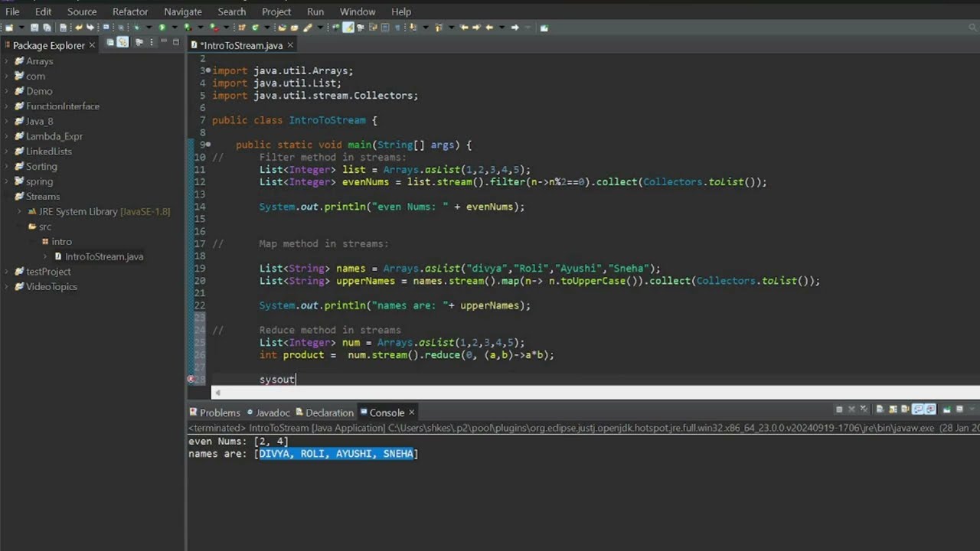Click the Search flashlight toolbar icon

[x=308, y=28]
